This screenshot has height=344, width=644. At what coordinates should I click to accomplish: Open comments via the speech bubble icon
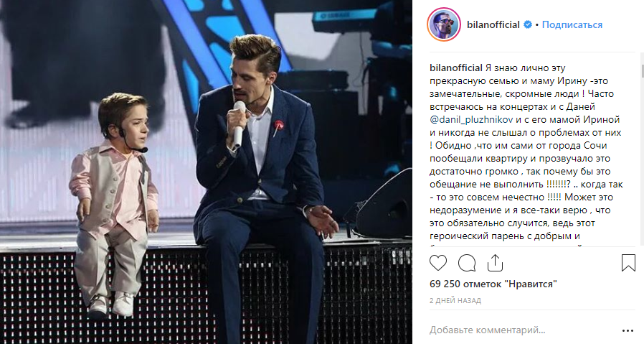click(467, 263)
